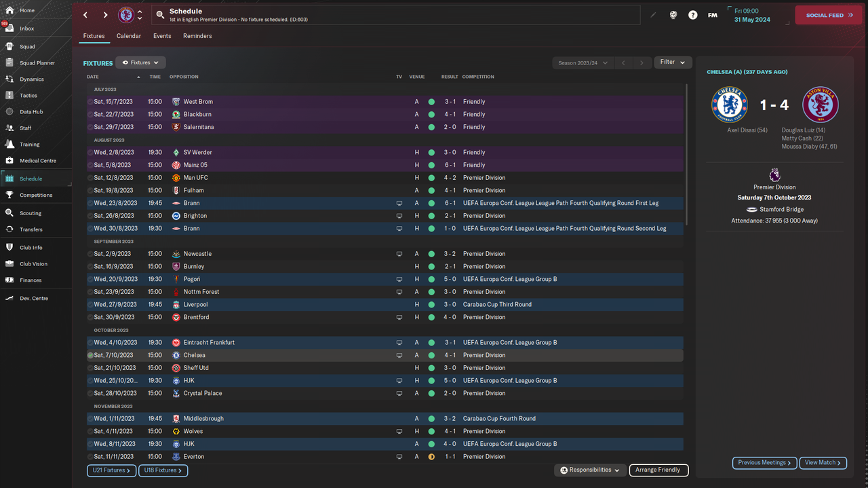Screen dimensions: 868x488
Task: Open the FM menu icon
Action: [x=713, y=15]
